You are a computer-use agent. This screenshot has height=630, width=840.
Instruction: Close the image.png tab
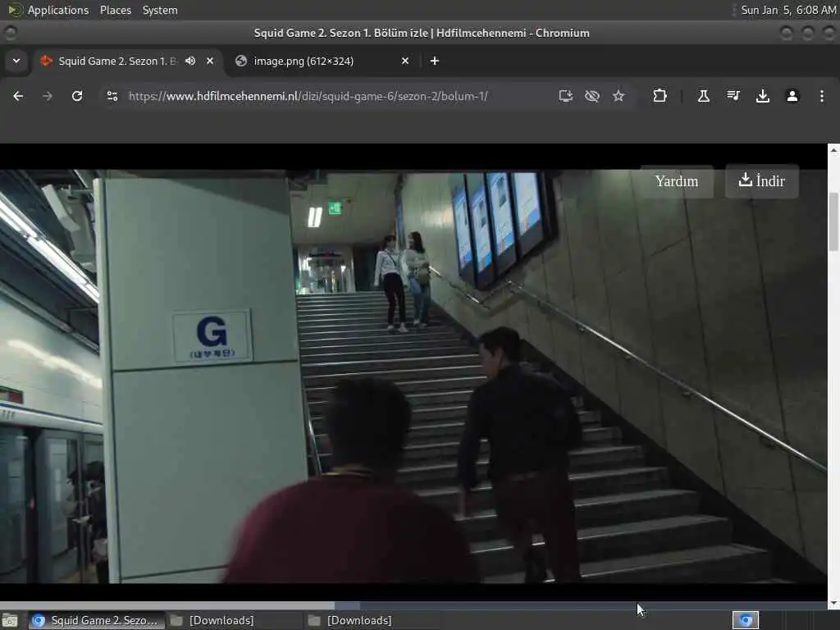coord(405,61)
